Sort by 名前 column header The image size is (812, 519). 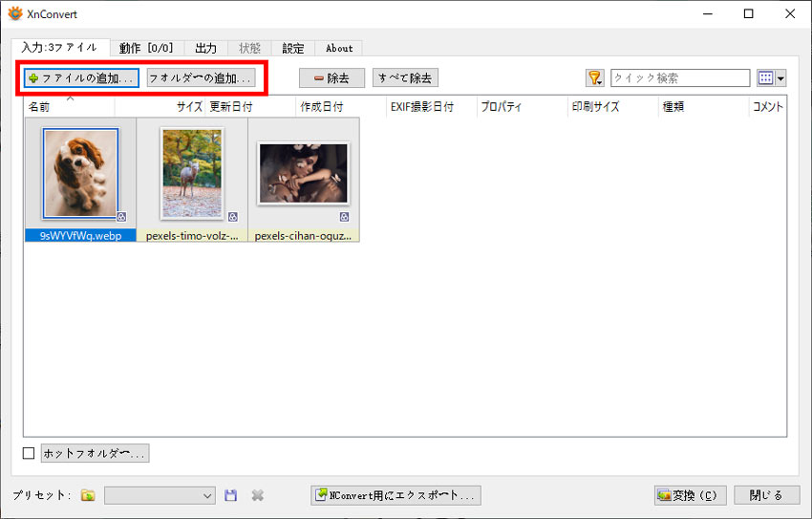tap(70, 107)
